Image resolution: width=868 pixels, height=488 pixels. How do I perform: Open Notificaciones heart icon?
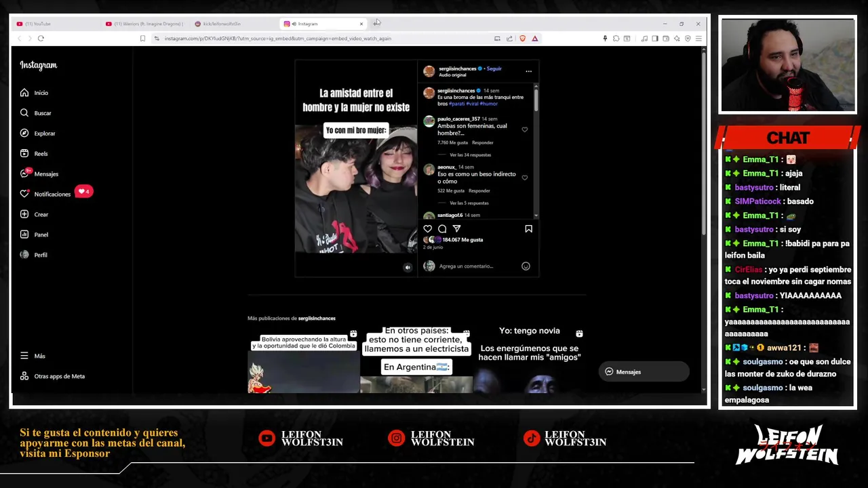tap(24, 194)
